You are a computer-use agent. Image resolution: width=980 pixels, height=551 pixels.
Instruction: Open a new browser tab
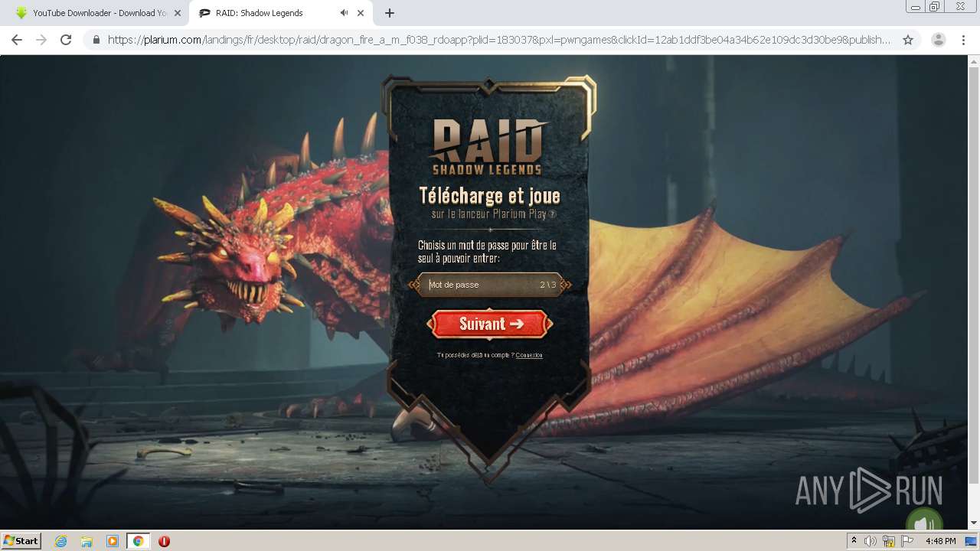(390, 13)
